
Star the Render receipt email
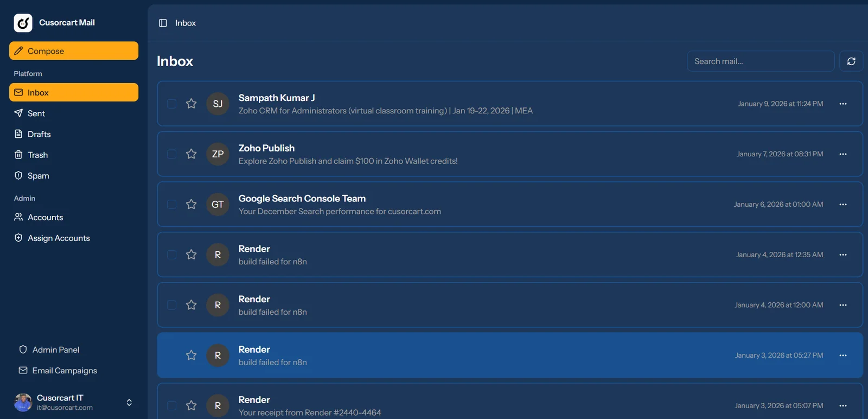[191, 405]
